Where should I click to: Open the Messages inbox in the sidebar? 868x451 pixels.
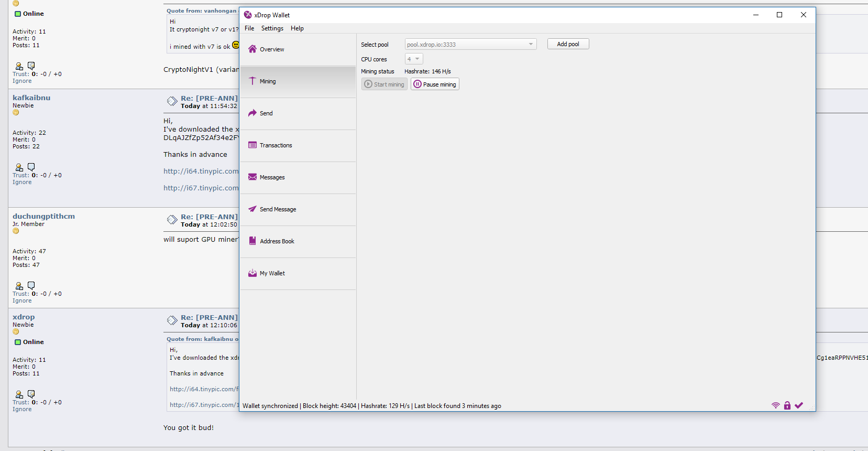coord(298,177)
